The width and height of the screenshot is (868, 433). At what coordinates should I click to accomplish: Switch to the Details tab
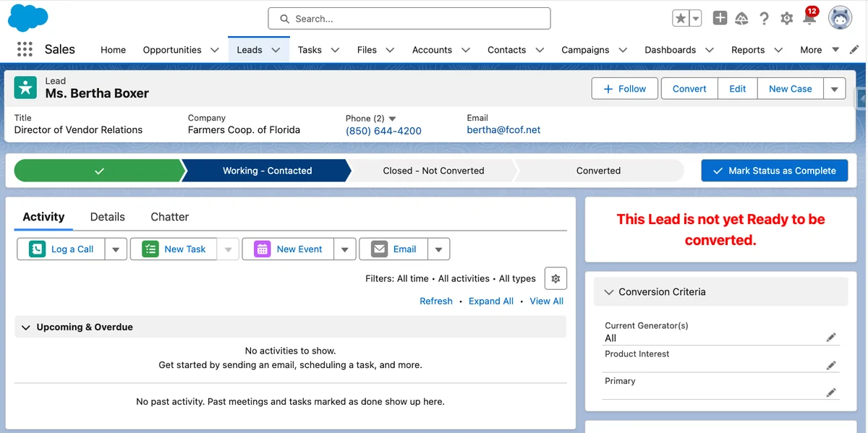pyautogui.click(x=107, y=217)
